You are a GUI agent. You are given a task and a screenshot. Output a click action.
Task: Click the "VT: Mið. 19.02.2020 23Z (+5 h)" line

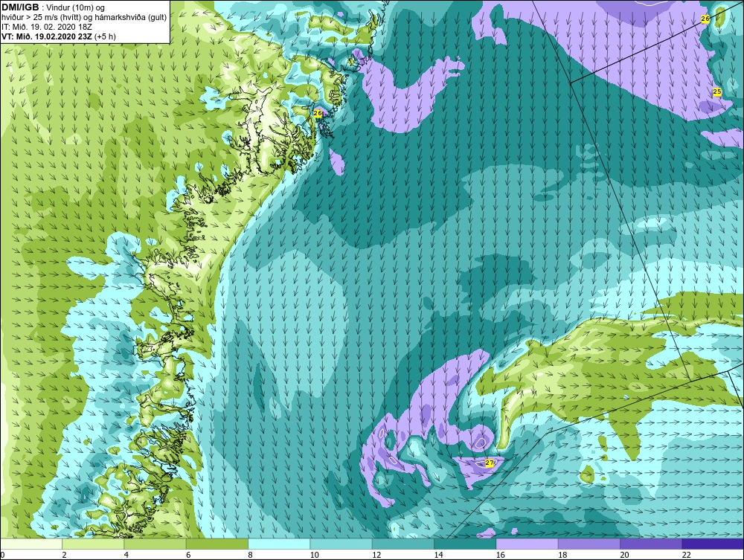(x=58, y=36)
